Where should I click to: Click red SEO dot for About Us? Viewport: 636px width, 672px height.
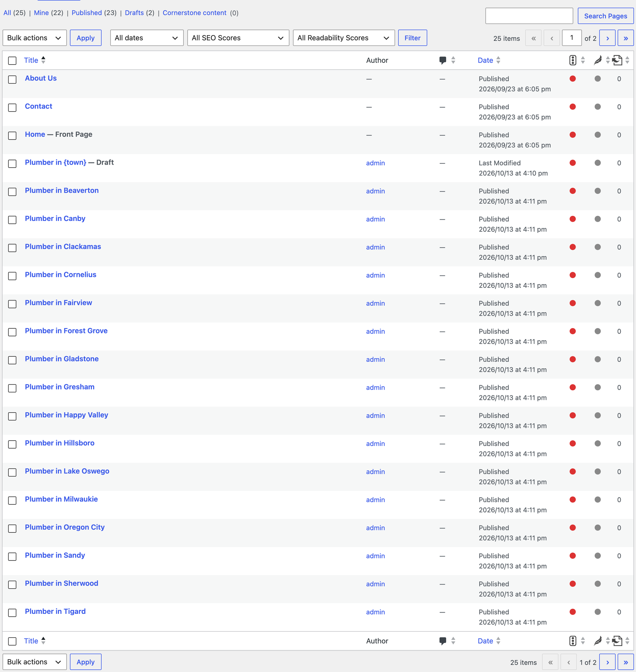click(x=573, y=79)
